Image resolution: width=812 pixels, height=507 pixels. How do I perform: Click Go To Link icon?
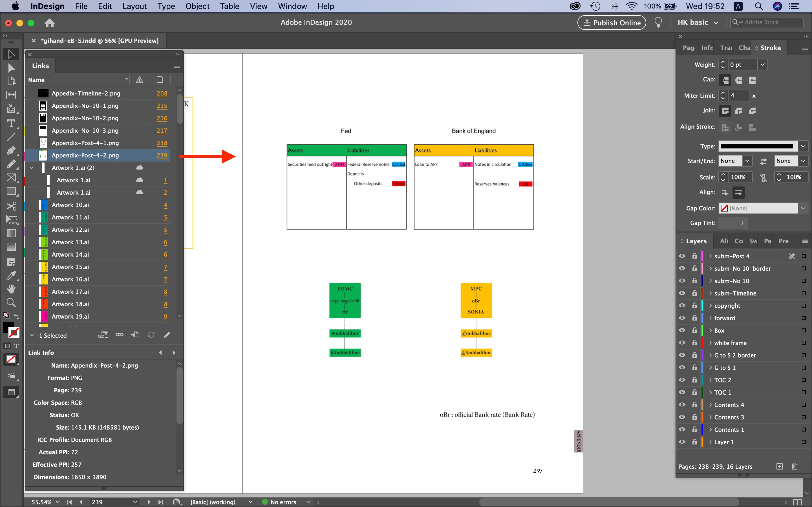click(135, 335)
